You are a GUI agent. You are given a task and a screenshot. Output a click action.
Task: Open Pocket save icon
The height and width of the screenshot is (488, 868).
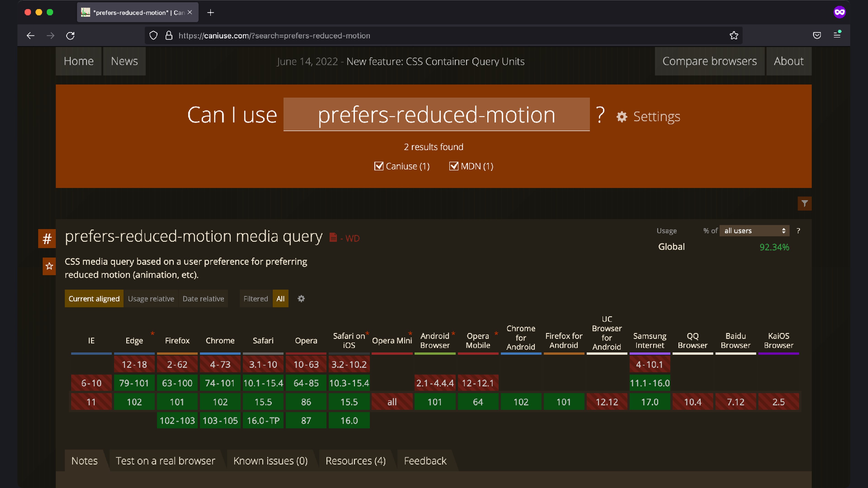pos(817,35)
